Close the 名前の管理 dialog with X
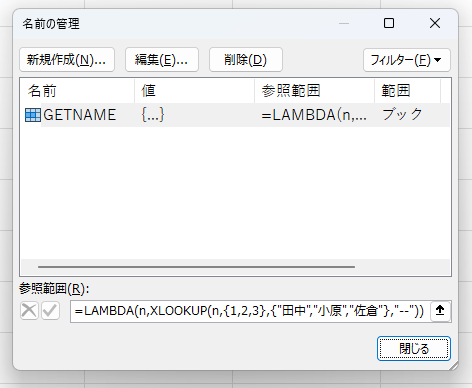The height and width of the screenshot is (388, 472). 435,23
